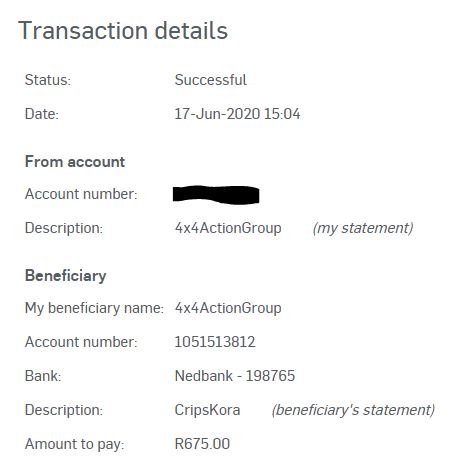Select the R675.00 amount
The width and height of the screenshot is (461, 470).
[202, 444]
